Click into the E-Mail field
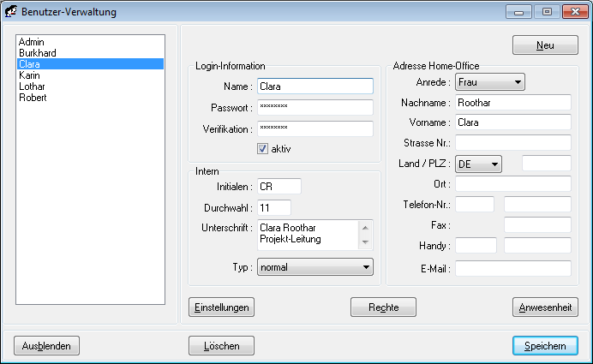Viewport: 593px width, 364px height. click(x=512, y=269)
